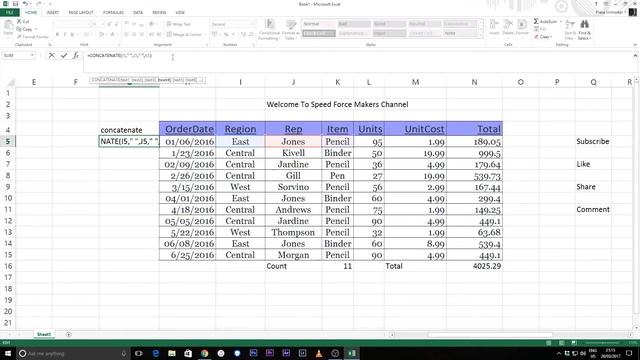Undo the last action in quick access toolbar
This screenshot has width=640, height=360.
pos(25,4)
